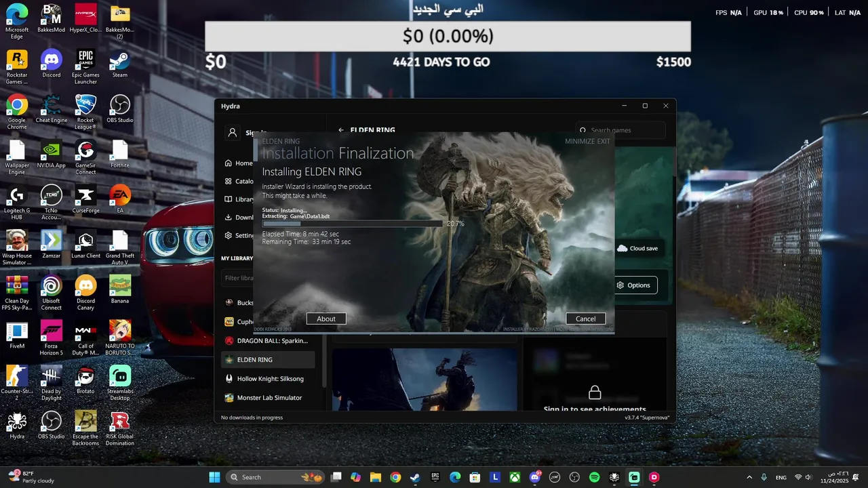The image size is (868, 488).
Task: Open the BakkesMod desktop icon
Action: point(52,19)
